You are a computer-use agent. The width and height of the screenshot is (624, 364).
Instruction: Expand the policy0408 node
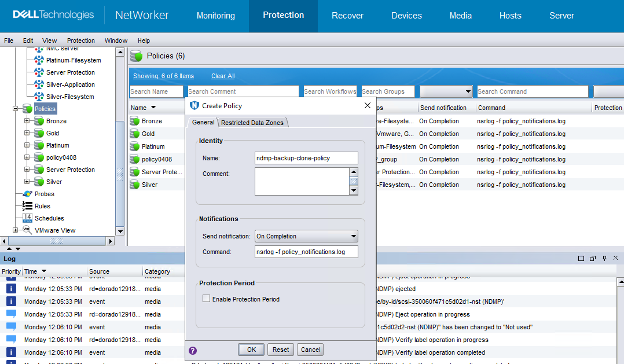(x=27, y=157)
